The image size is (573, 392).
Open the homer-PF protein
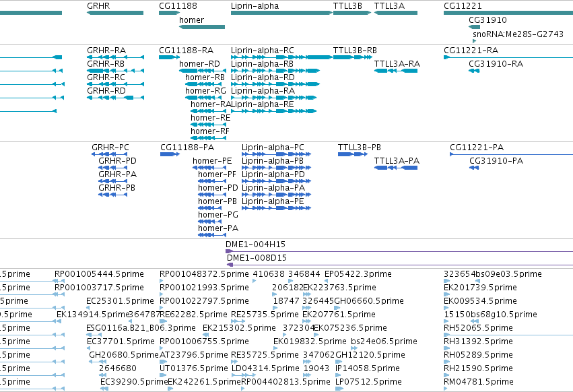click(x=212, y=181)
